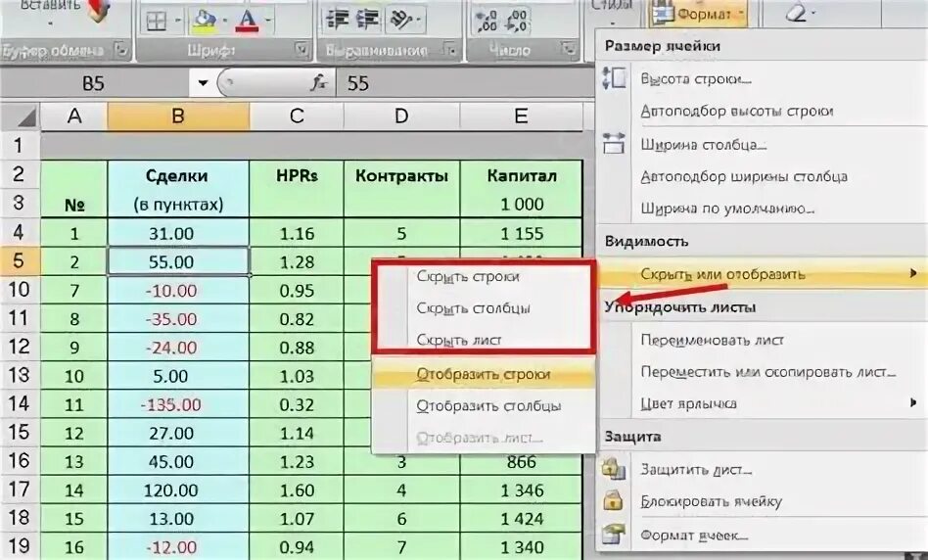Image resolution: width=928 pixels, height=560 pixels.
Task: Click the fx insert function icon
Action: (319, 83)
